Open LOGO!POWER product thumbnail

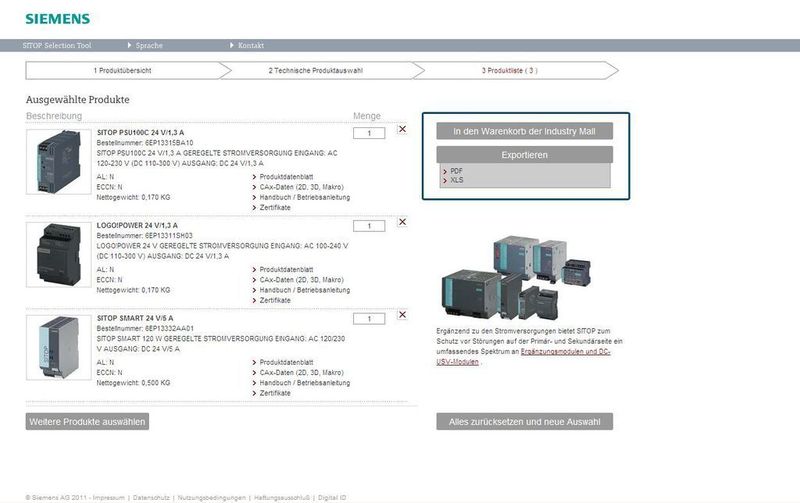[x=59, y=255]
